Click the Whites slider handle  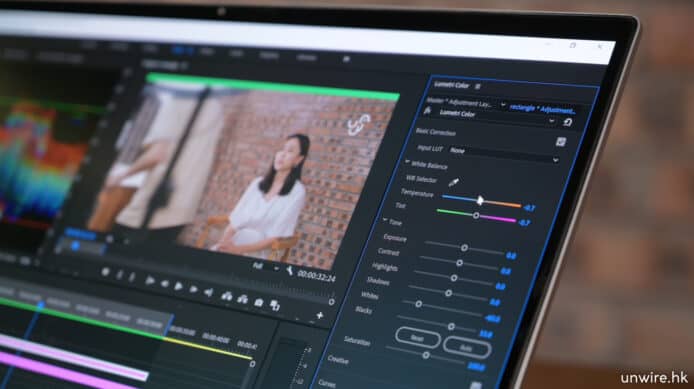pos(418,304)
